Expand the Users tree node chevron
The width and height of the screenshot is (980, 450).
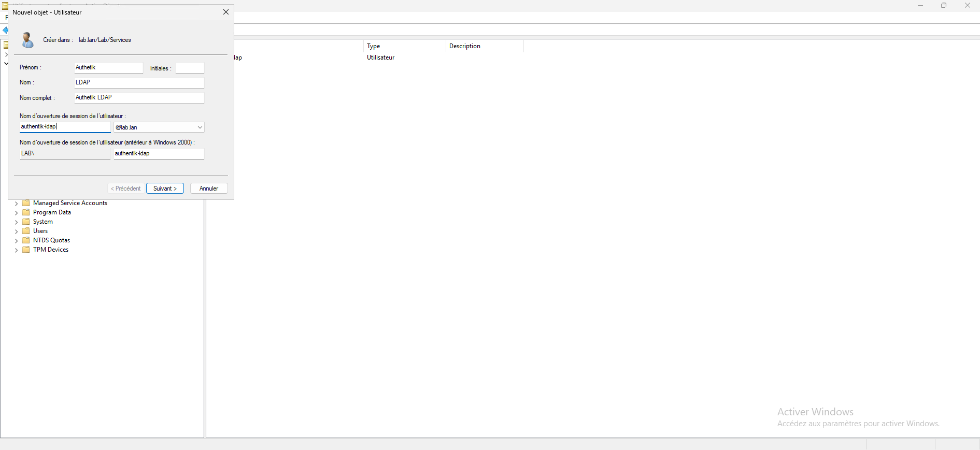click(17, 231)
